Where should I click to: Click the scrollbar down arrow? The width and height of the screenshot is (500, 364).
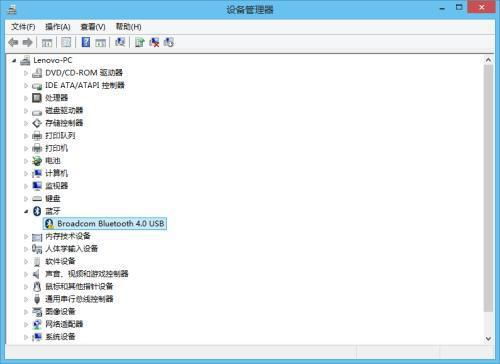point(488,339)
